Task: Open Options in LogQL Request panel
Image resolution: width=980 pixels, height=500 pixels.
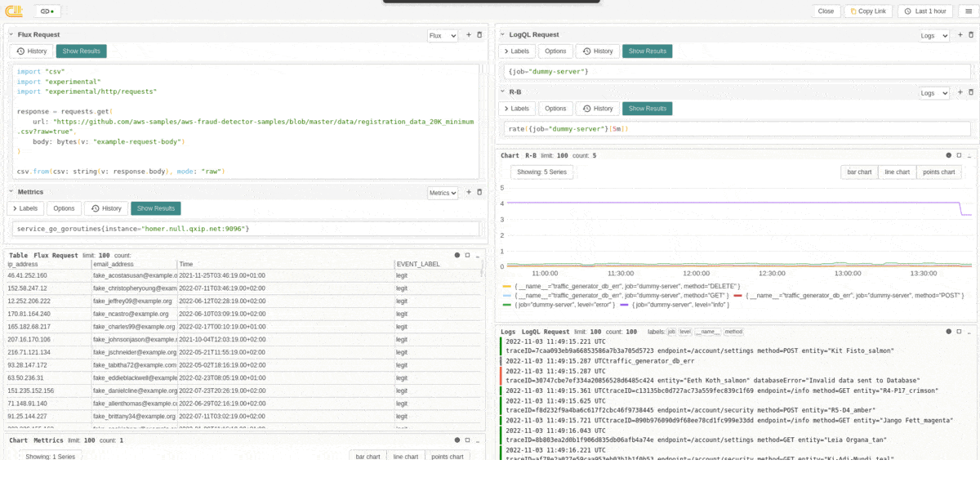Action: pyautogui.click(x=555, y=51)
